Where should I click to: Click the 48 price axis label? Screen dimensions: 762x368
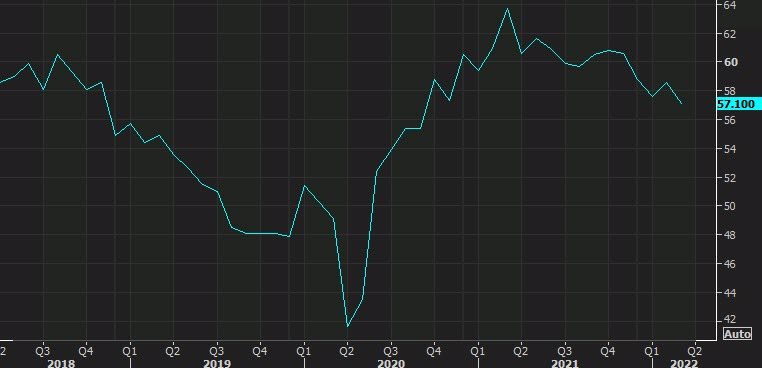[730, 235]
